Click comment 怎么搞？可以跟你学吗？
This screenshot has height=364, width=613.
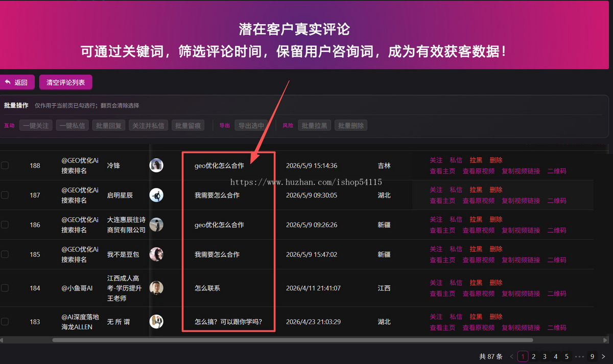click(x=228, y=322)
